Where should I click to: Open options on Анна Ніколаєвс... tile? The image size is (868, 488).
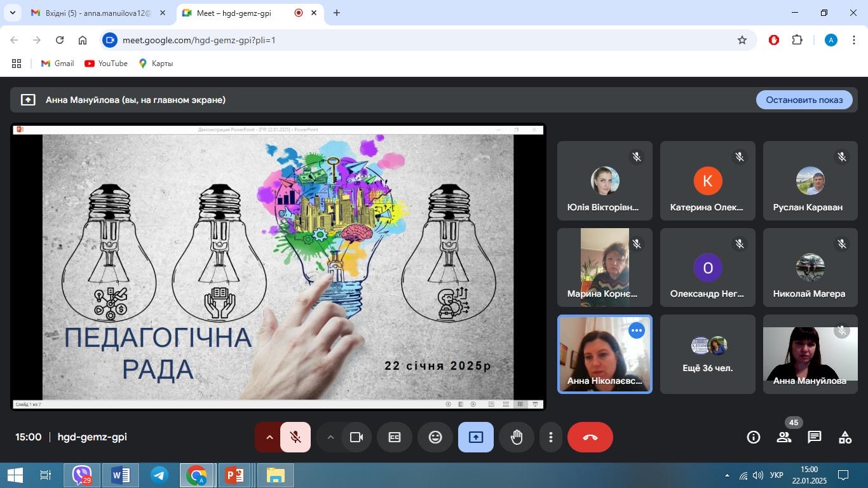(x=637, y=330)
